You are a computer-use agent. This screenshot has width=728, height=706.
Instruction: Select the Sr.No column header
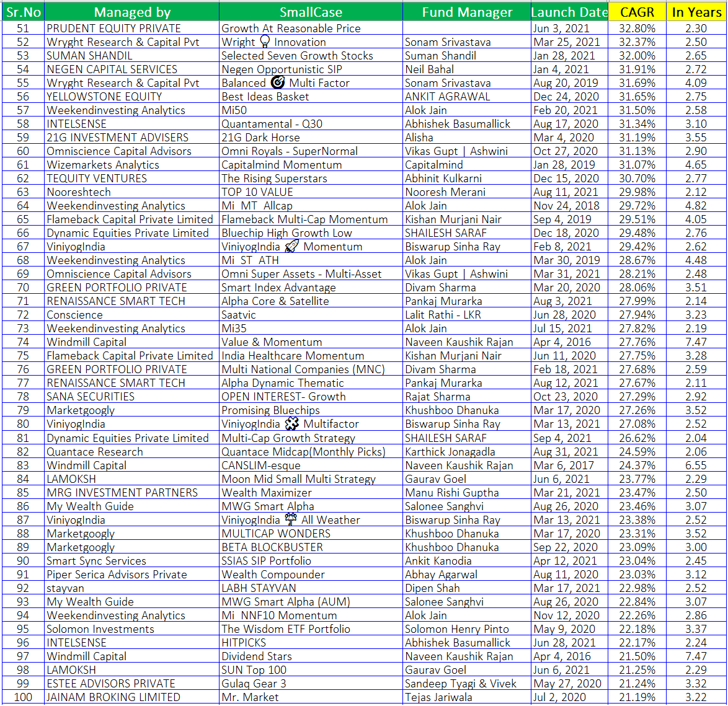tap(23, 12)
